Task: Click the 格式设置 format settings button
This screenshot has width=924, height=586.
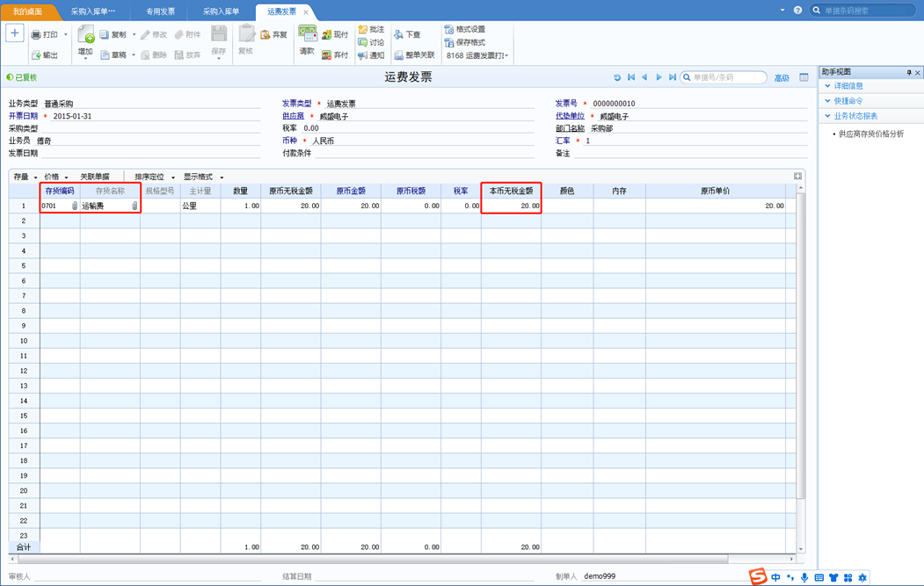Action: (x=465, y=29)
